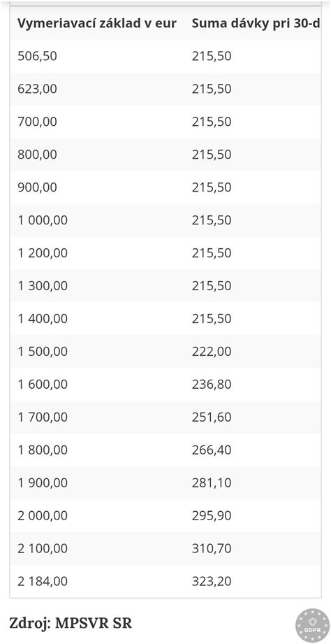Select the 1 400,00 base cell
This screenshot has height=644, width=331.
click(x=43, y=319)
